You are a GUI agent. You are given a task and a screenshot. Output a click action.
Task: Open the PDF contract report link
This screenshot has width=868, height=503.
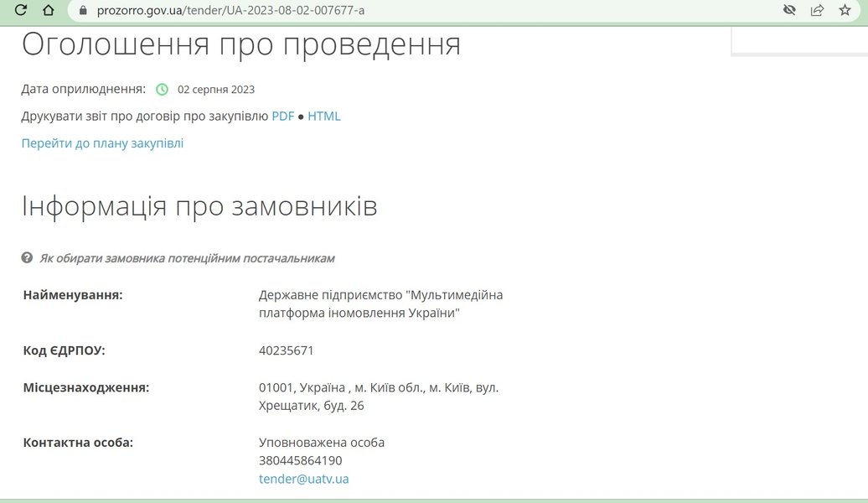283,117
